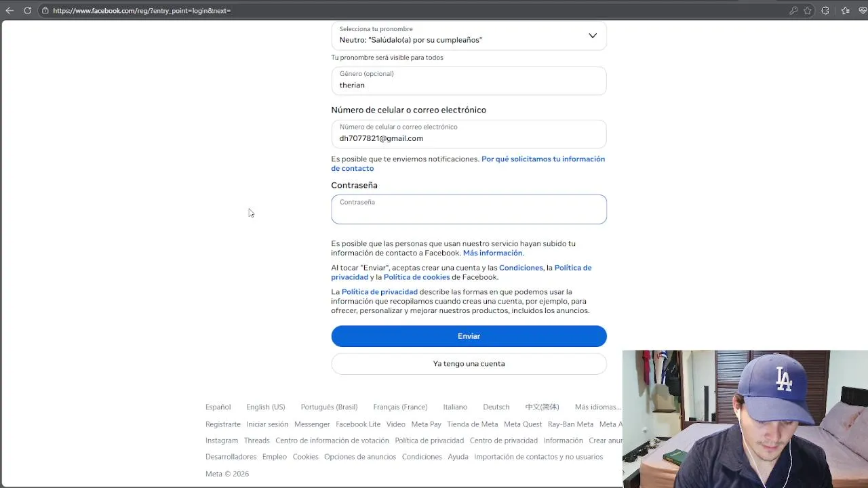This screenshot has height=488, width=868.
Task: Open the Facebook Lite footer link
Action: pyautogui.click(x=358, y=424)
